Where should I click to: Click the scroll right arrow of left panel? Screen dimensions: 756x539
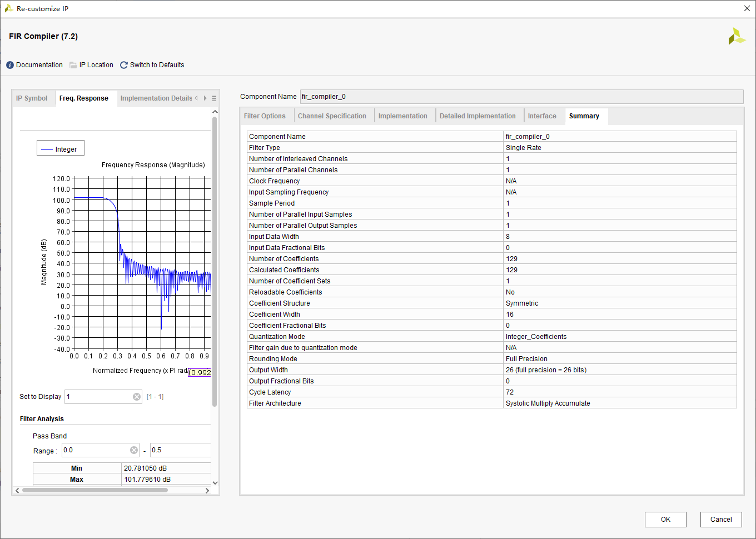pyautogui.click(x=207, y=490)
